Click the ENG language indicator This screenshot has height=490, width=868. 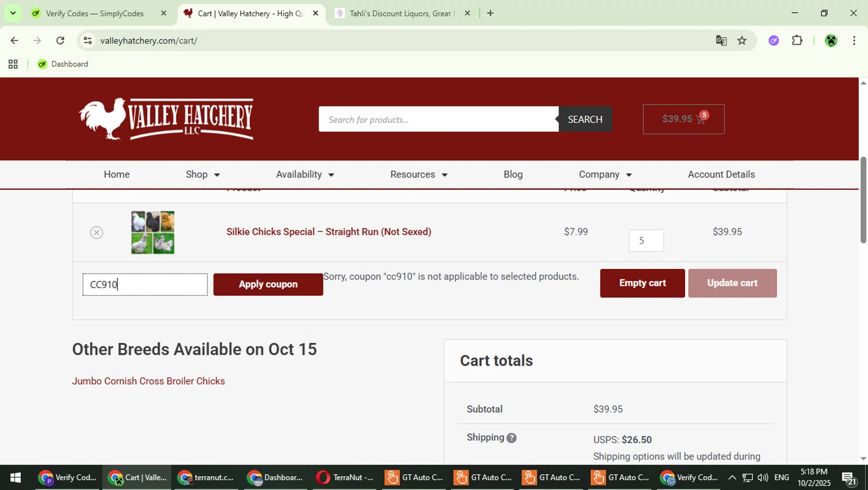coord(781,477)
